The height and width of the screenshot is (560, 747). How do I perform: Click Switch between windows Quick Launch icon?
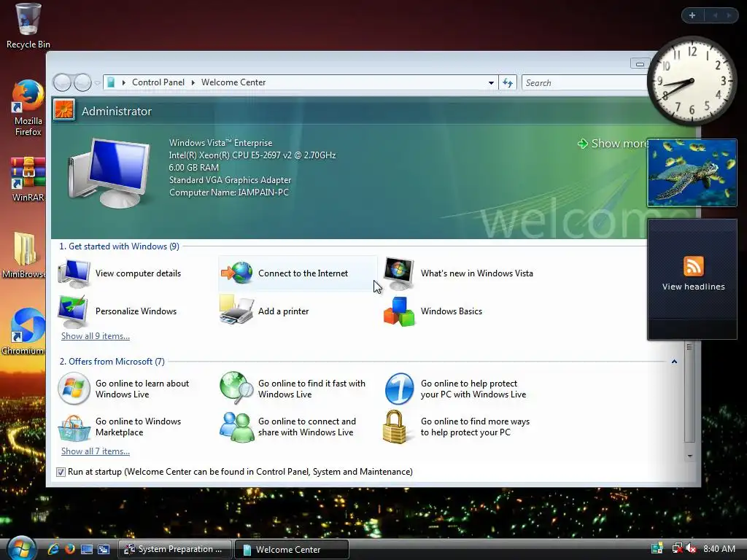click(104, 549)
